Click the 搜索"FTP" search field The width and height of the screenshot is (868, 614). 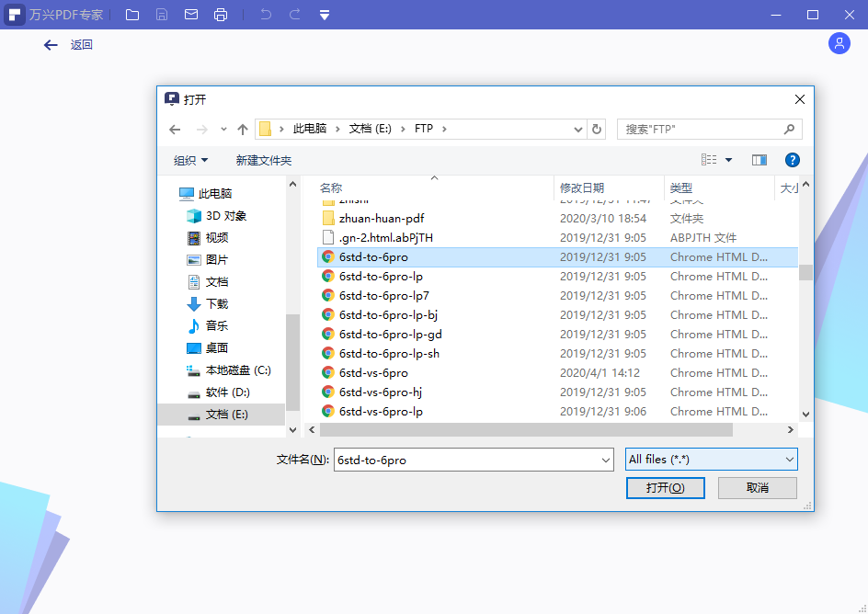point(703,130)
